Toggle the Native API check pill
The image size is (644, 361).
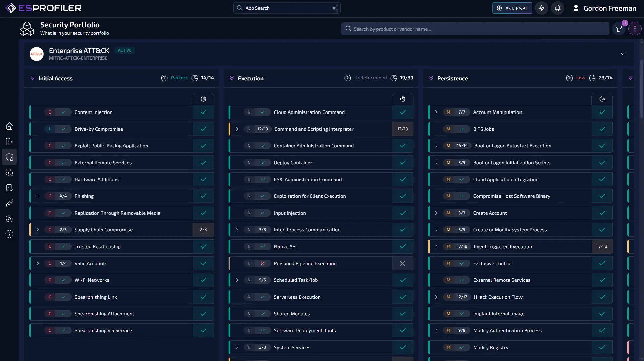pos(263,246)
